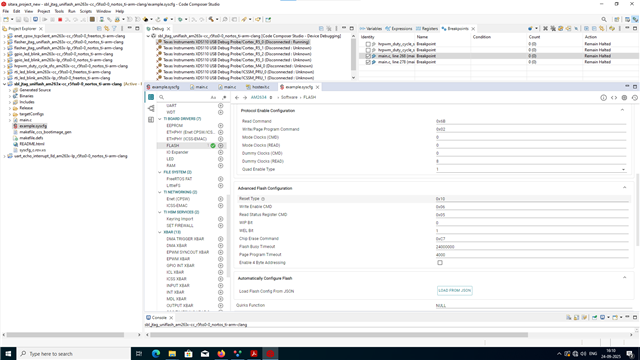
Task: Open the SysConfig hardware tree view icon
Action: 151,109
